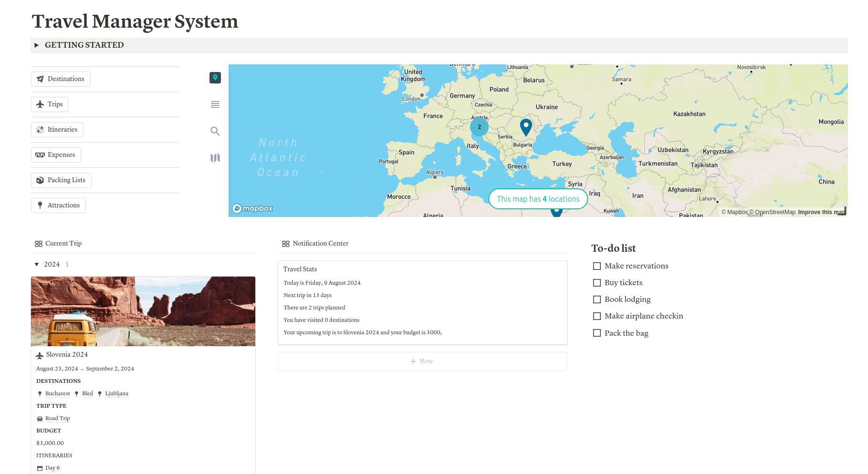Open the Travel Stats card title
Screen dimensions: 868x474
300,269
